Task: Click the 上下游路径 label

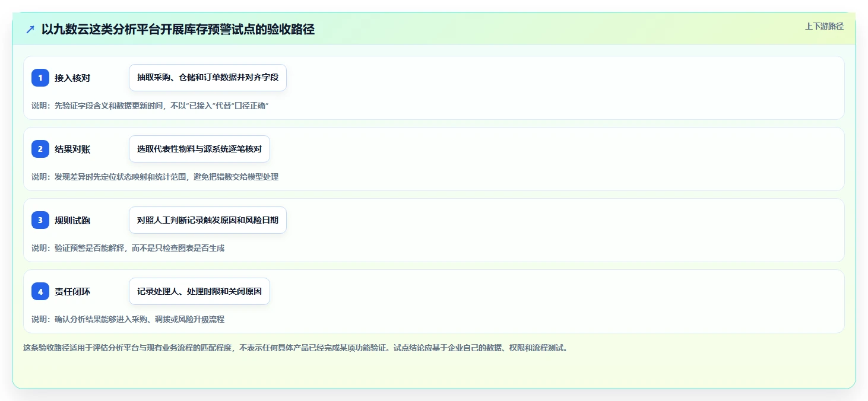Action: coord(824,26)
